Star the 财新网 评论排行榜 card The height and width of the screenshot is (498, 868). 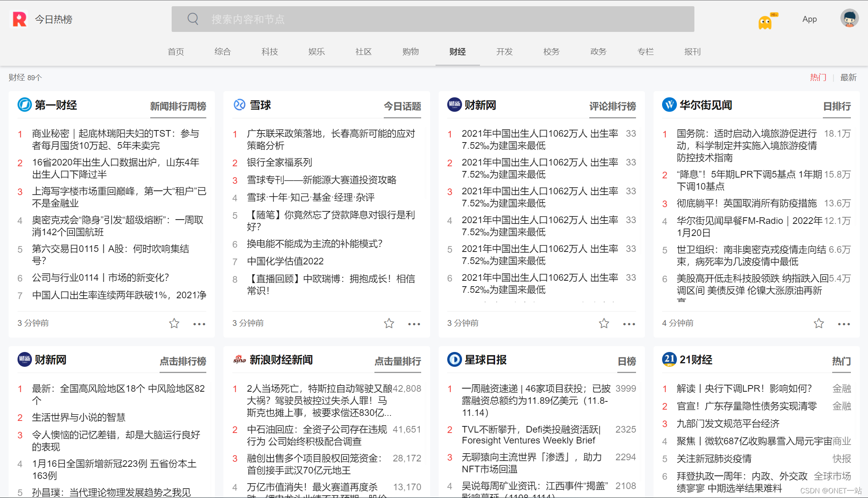coord(604,323)
